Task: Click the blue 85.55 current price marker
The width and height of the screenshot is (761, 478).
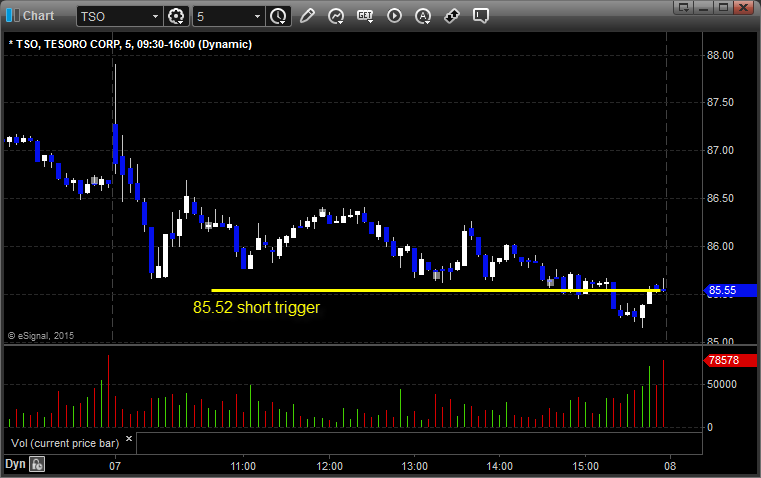Action: (730, 290)
